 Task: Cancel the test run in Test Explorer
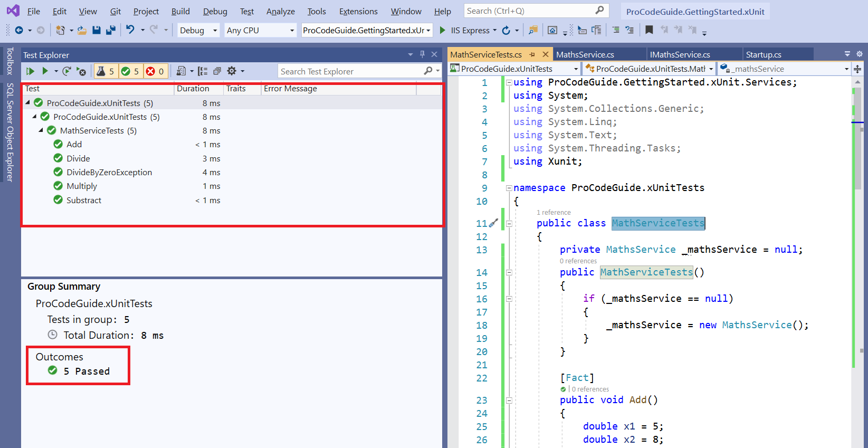(x=81, y=71)
